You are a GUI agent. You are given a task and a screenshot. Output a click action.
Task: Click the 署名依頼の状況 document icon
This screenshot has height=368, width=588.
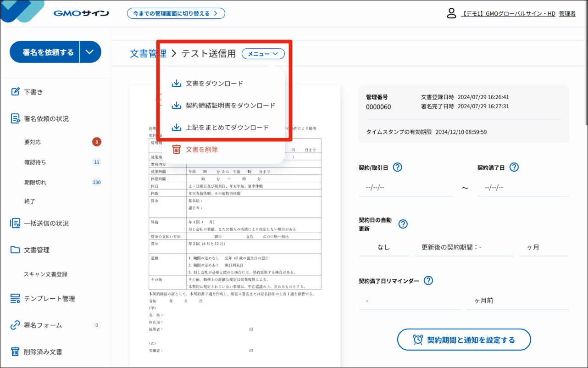[x=15, y=118]
